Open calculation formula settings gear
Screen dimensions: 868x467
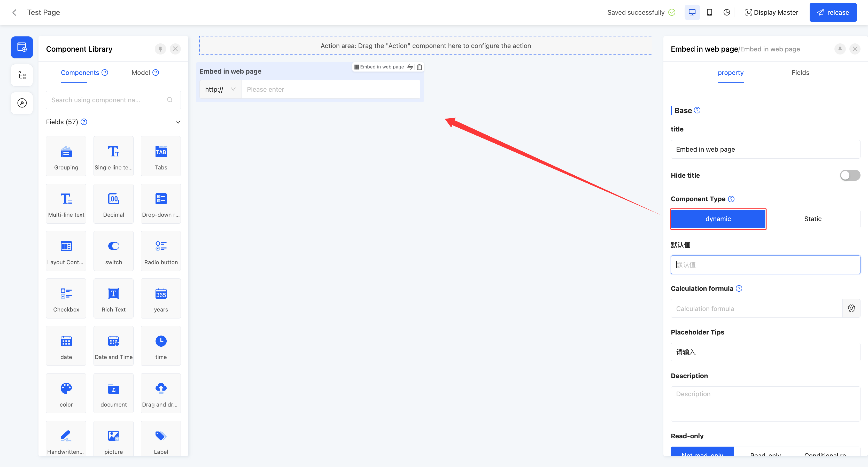[851, 308]
